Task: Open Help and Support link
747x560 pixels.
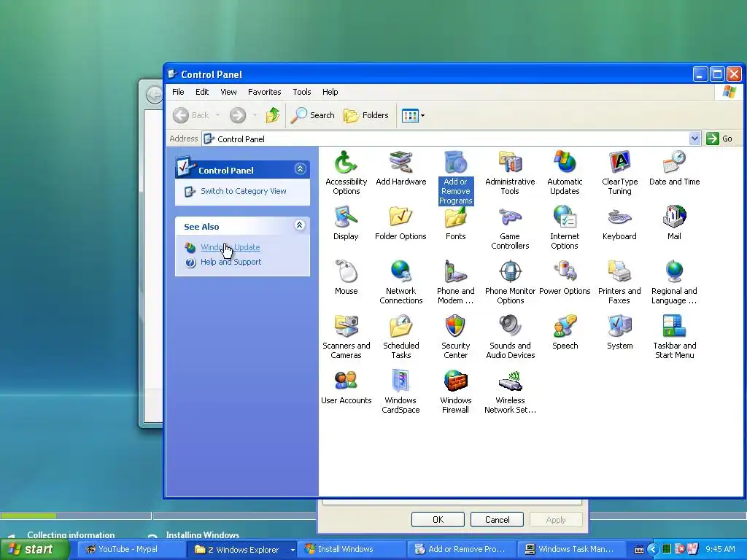Action: click(x=231, y=262)
